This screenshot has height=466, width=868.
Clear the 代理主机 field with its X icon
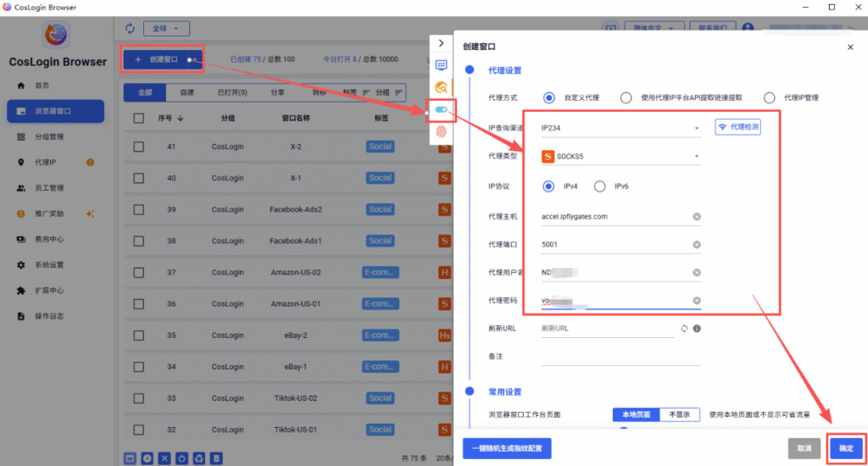tap(697, 216)
